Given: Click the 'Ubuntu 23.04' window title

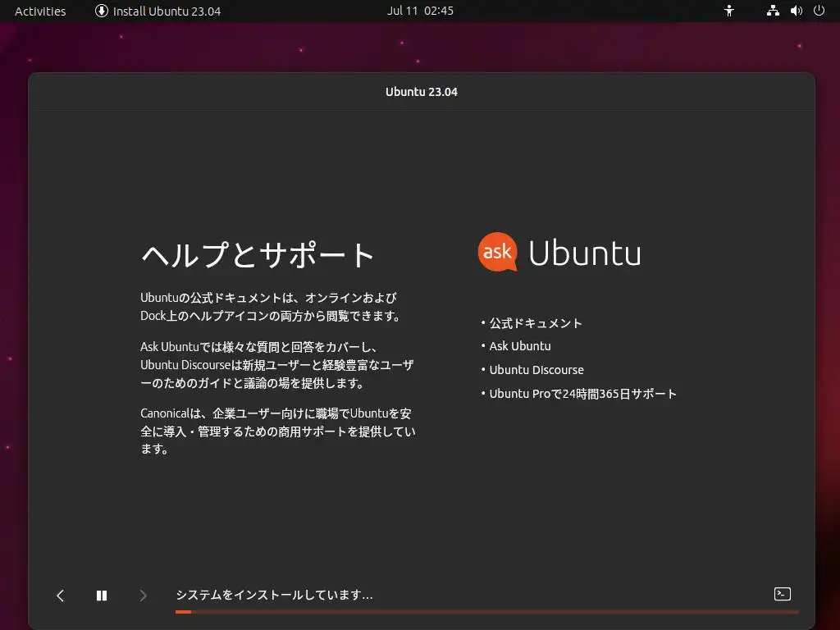Looking at the screenshot, I should [x=422, y=92].
